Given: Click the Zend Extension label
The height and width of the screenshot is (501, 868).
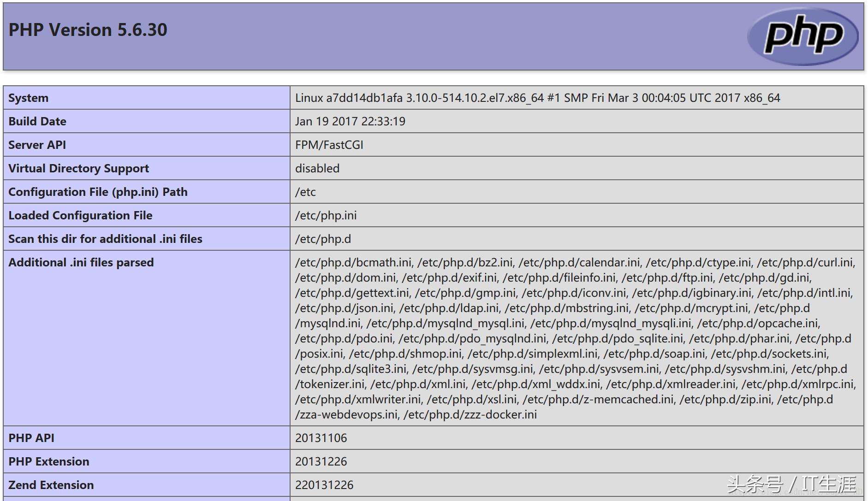Looking at the screenshot, I should point(51,485).
